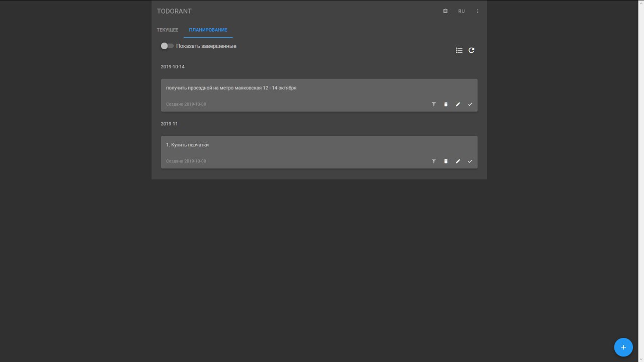This screenshot has width=644, height=362.
Task: Click the 'получить проездной на метро' text
Action: (231, 88)
